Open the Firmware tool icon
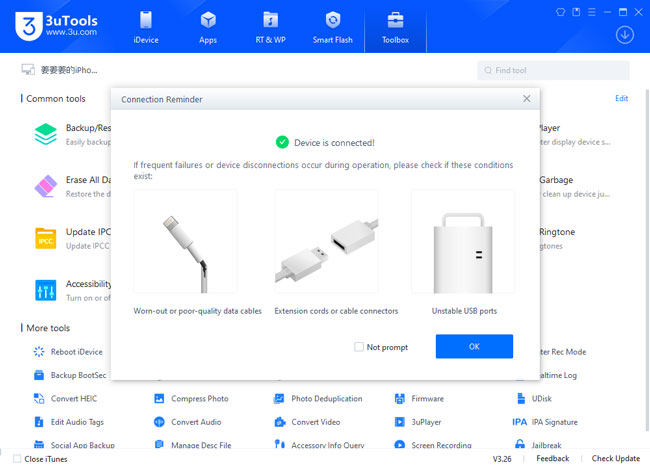This screenshot has height=468, width=650. 400,398
